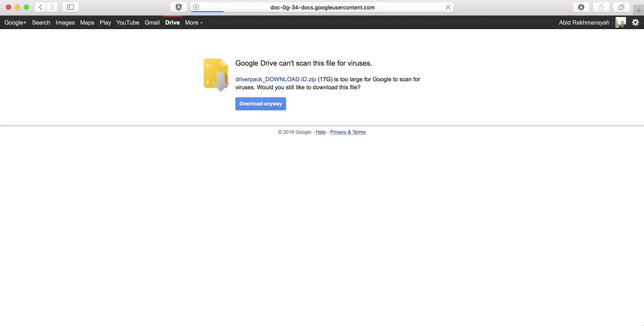Screen dimensions: 644x326
Task: Open a new tab with plus button
Action: (x=639, y=10)
